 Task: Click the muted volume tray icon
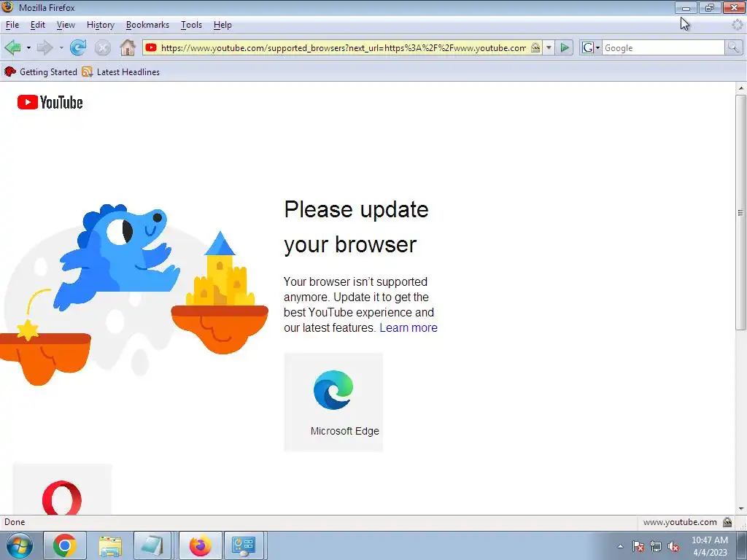[673, 547]
